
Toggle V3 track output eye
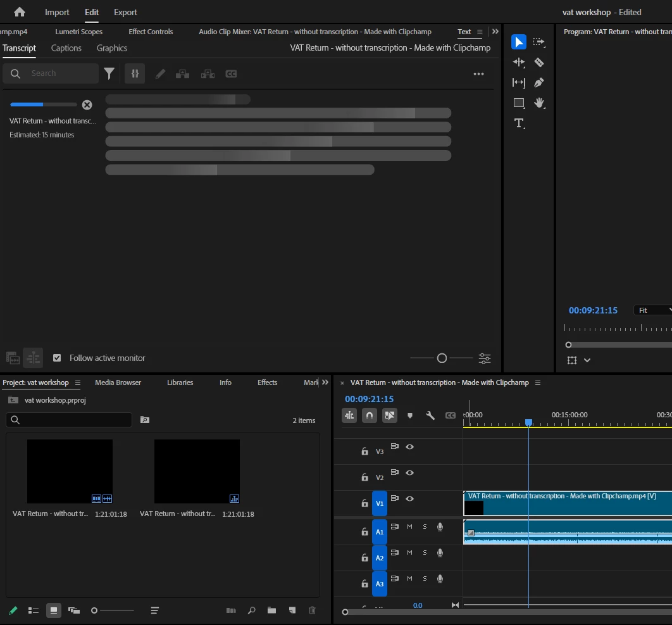(409, 446)
